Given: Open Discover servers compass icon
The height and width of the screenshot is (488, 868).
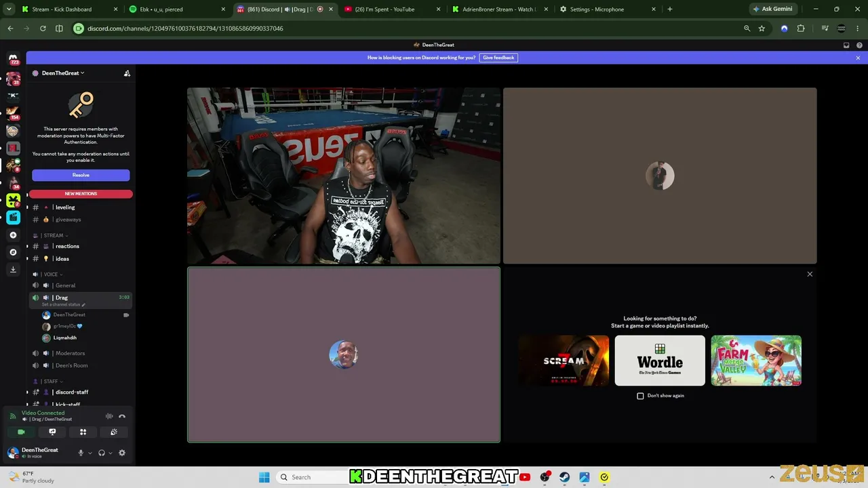Looking at the screenshot, I should (13, 252).
